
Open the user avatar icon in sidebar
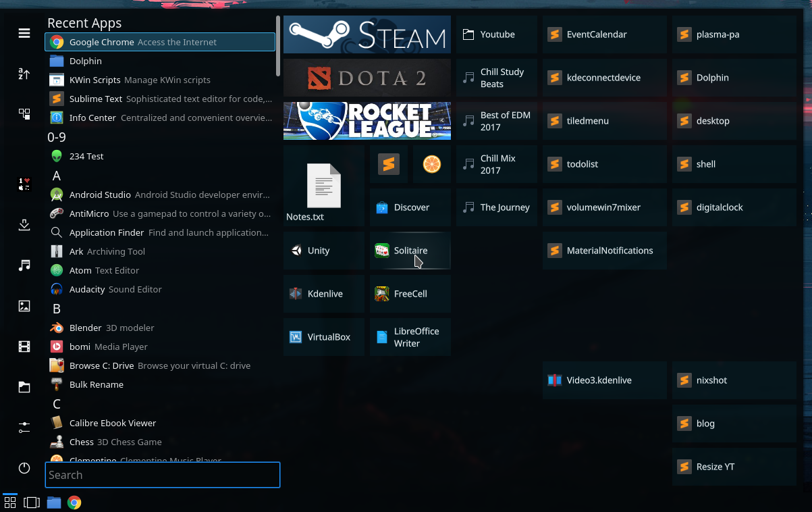pyautogui.click(x=24, y=184)
